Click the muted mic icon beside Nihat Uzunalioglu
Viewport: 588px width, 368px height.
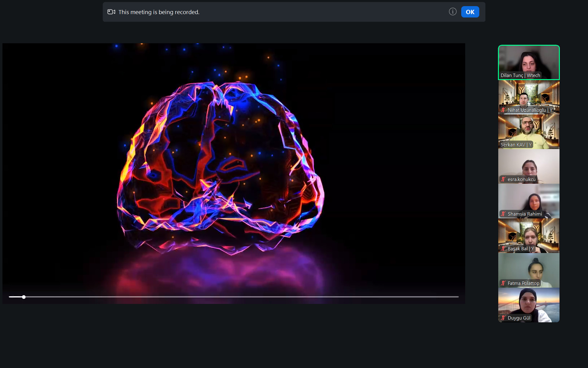coord(503,110)
